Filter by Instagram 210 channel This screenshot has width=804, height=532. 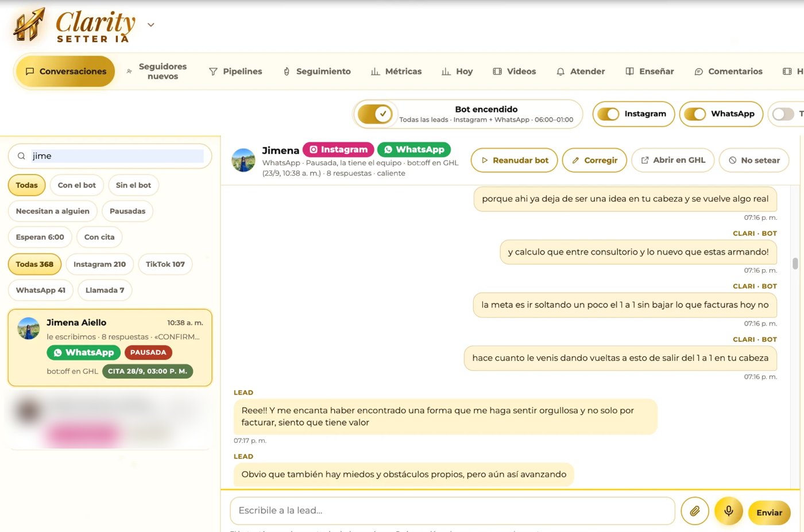click(99, 265)
